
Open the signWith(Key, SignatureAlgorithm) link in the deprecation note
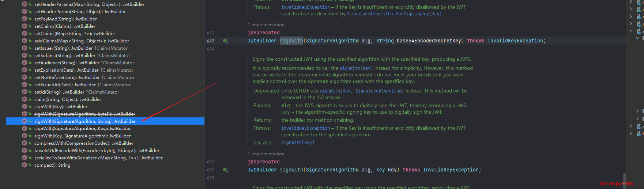[362, 91]
